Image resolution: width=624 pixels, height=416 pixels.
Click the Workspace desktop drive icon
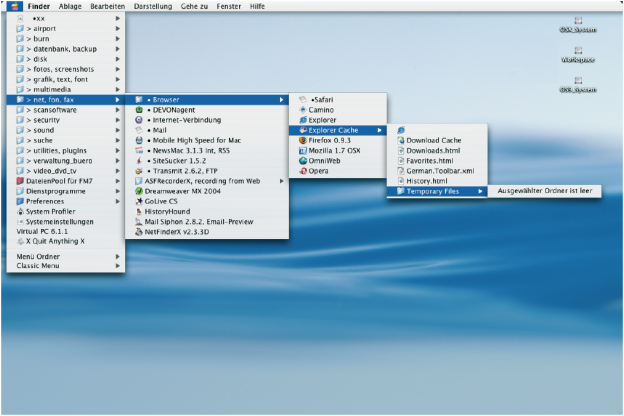point(578,51)
